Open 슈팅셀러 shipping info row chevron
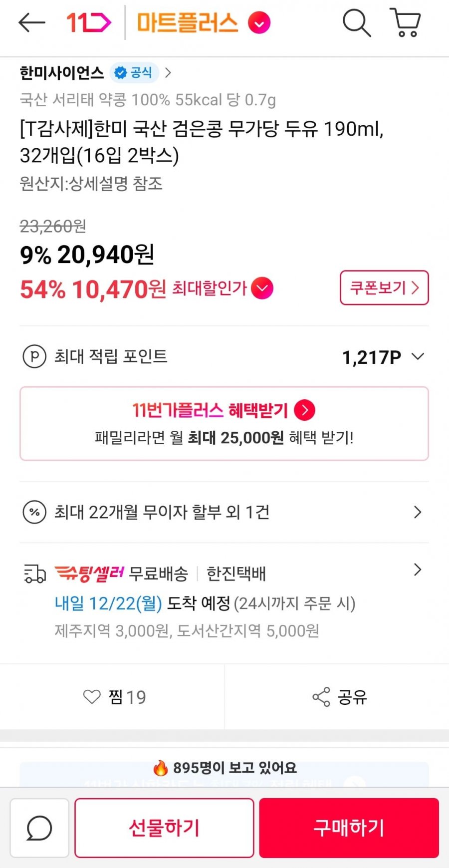Viewport: 449px width, 868px height. [418, 570]
